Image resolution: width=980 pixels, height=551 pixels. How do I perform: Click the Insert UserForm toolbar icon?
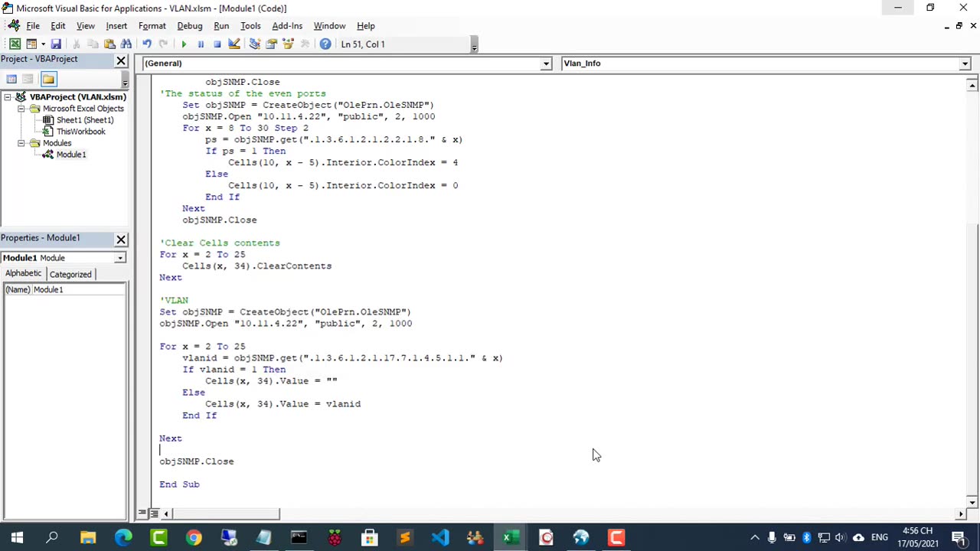click(31, 44)
